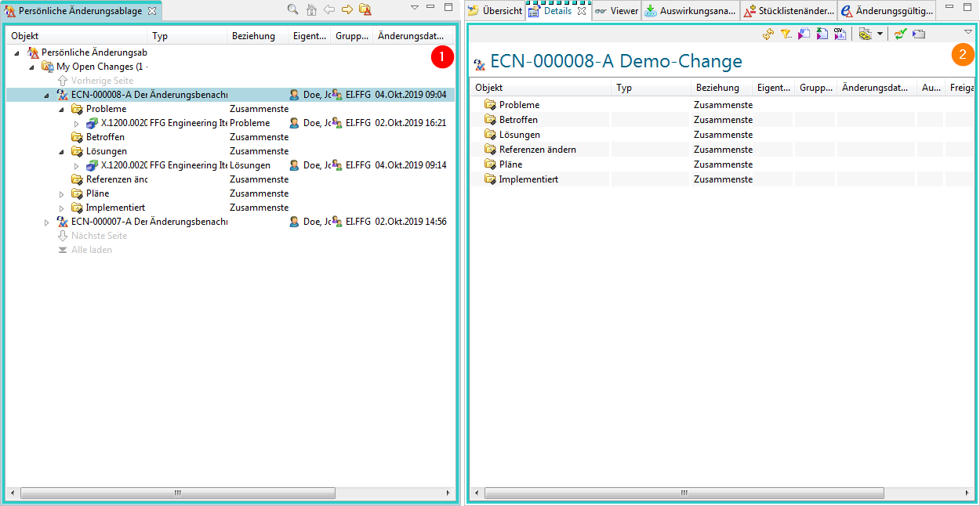This screenshot has width=980, height=506.
Task: Click the forward yellow arrow icon
Action: click(347, 9)
